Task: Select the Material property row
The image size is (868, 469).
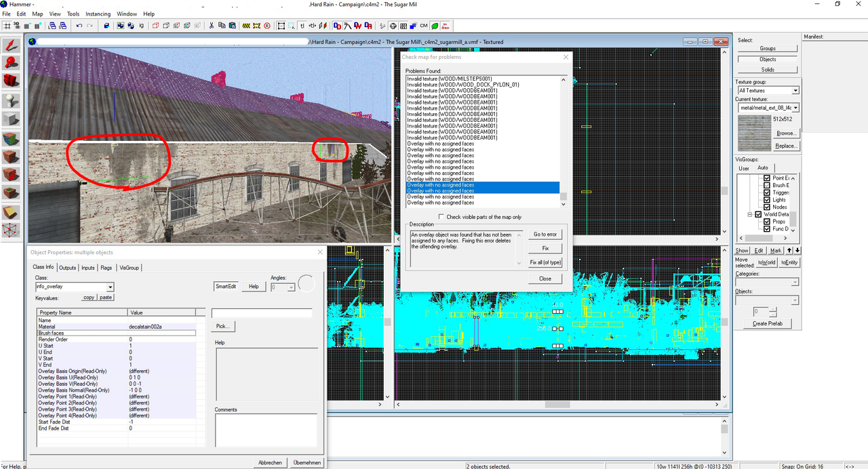Action: pos(116,327)
